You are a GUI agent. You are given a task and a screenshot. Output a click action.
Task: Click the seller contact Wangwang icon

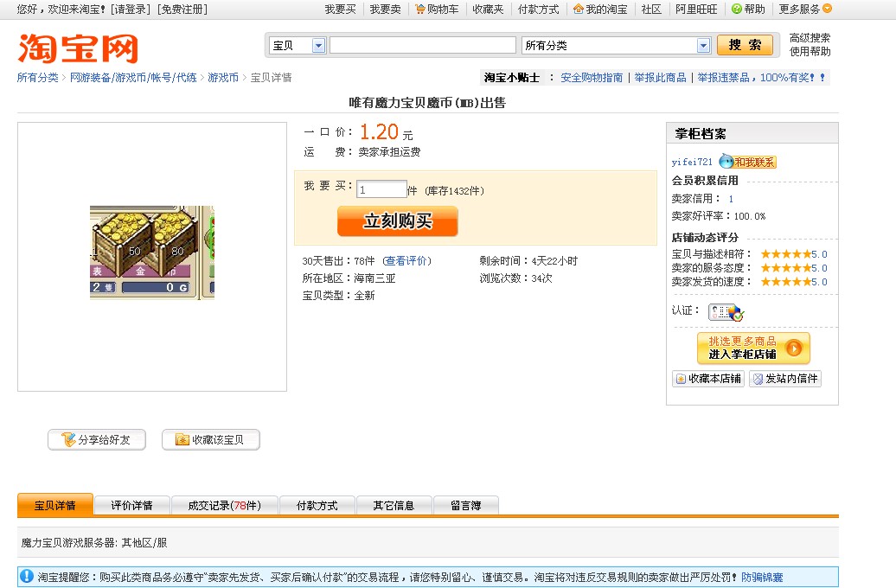point(748,162)
